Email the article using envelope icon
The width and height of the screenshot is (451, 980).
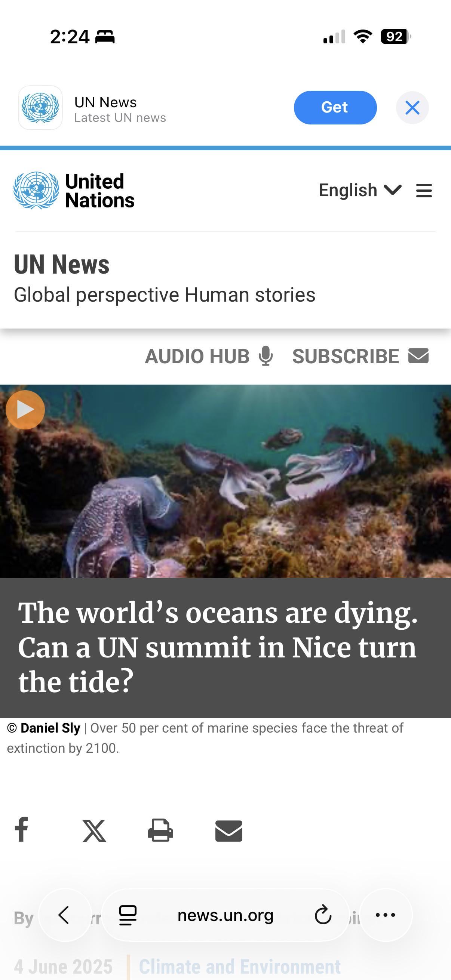pos(229,831)
